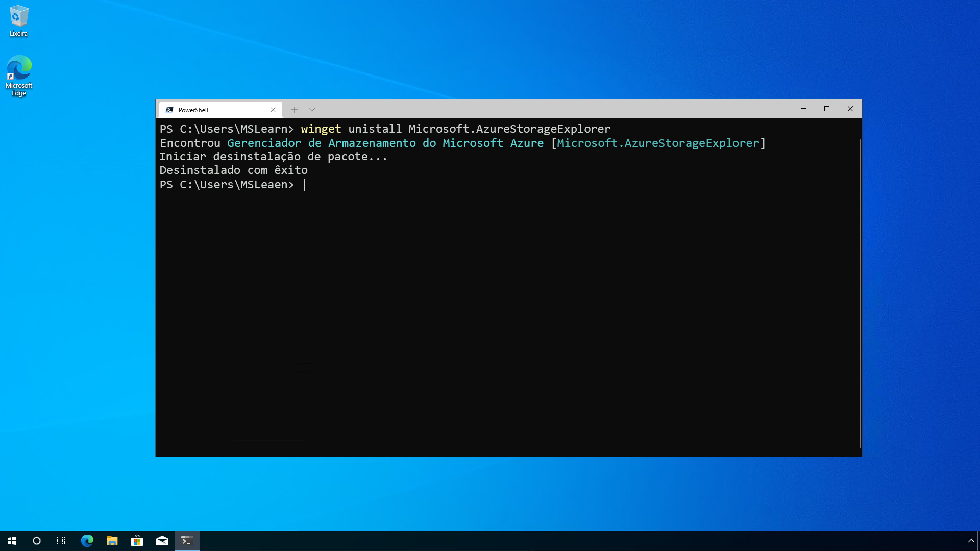Open Microsoft Store from the taskbar
980x551 pixels.
coord(137,541)
